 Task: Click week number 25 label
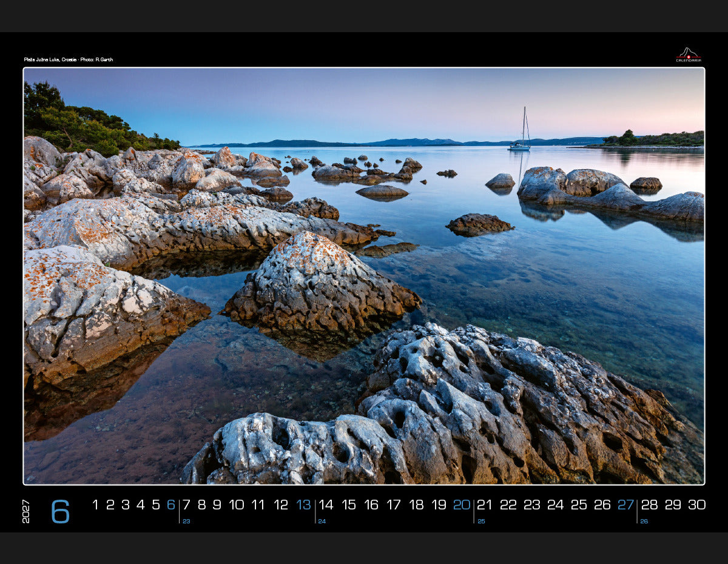click(x=481, y=521)
